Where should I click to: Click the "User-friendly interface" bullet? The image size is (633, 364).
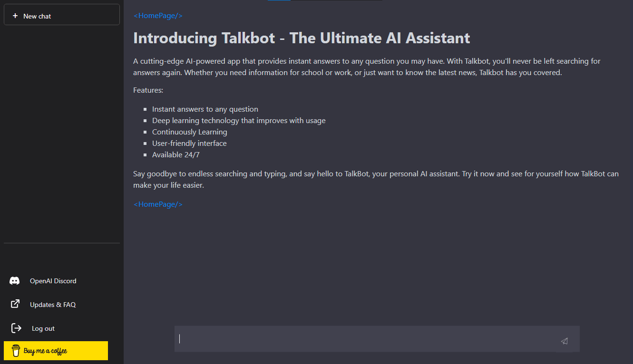189,144
